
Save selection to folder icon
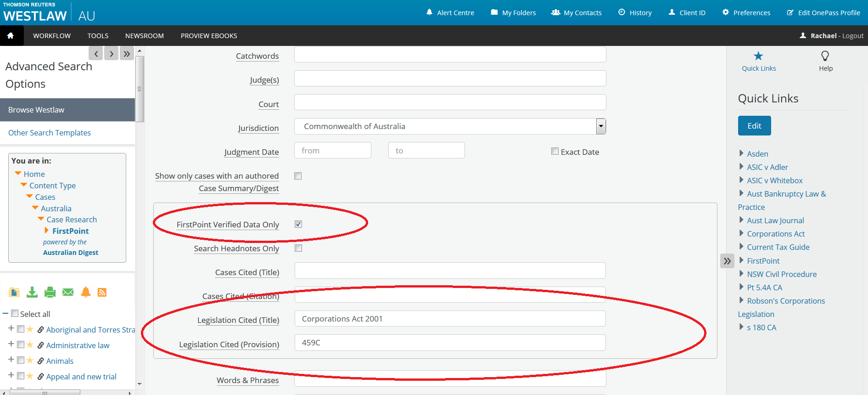pyautogui.click(x=14, y=292)
